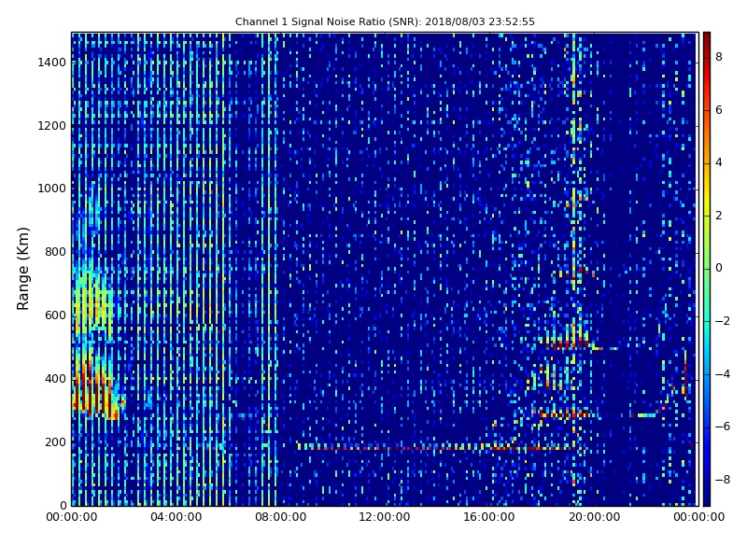
Task: Click the colorbar label 2
Action: coord(719,216)
